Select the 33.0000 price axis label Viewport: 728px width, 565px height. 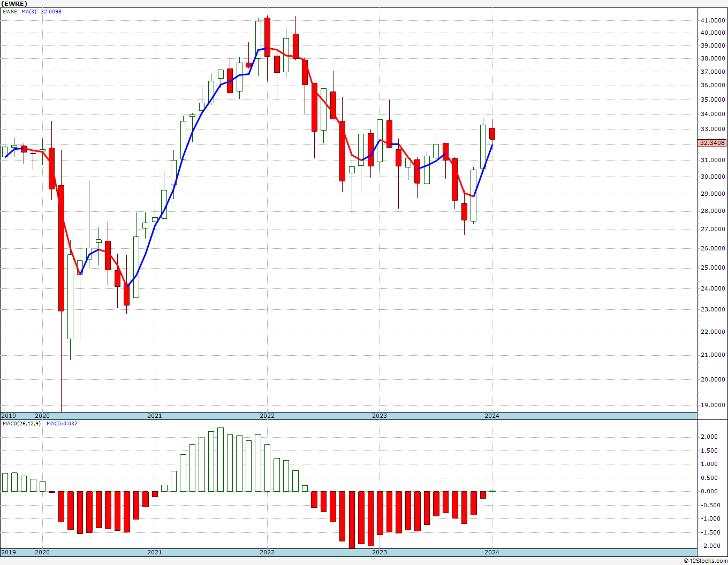(714, 129)
